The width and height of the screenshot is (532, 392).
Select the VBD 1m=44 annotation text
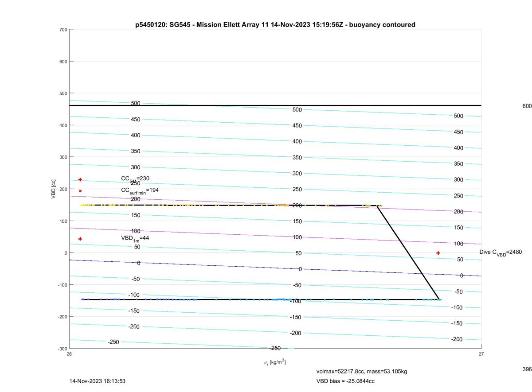point(135,238)
